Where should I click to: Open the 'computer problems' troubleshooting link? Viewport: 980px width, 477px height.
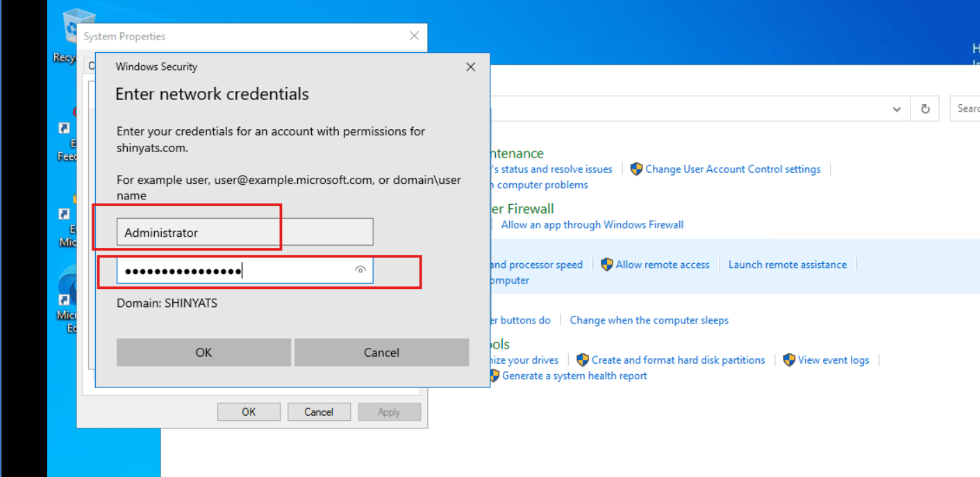540,185
